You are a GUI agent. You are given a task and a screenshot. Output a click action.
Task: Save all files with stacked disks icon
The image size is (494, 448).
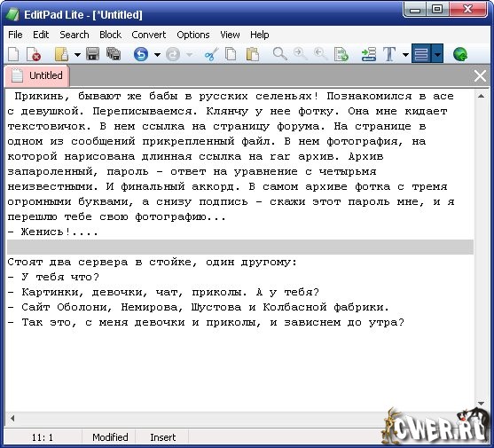(114, 54)
